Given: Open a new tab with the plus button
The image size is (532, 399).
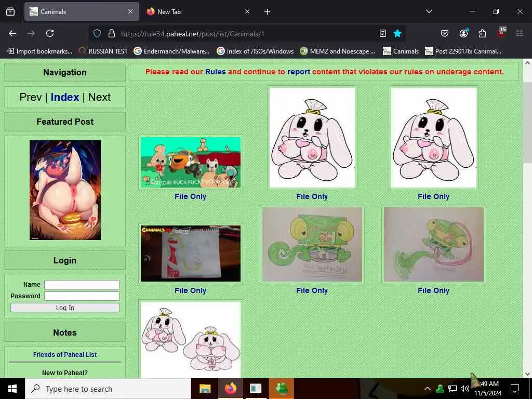Looking at the screenshot, I should click(x=268, y=12).
